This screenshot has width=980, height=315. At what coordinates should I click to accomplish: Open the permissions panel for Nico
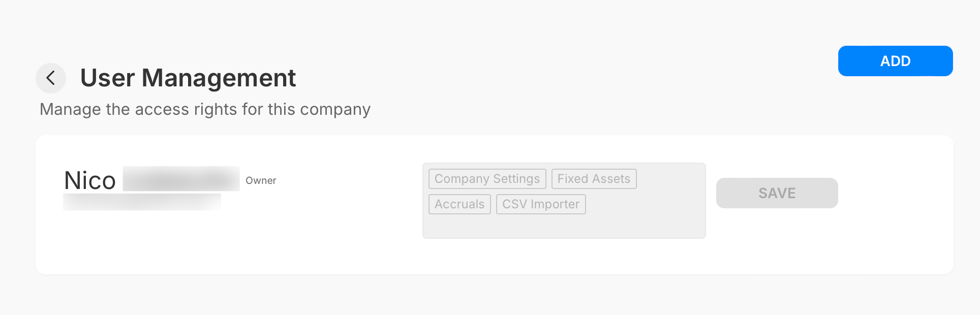click(564, 200)
